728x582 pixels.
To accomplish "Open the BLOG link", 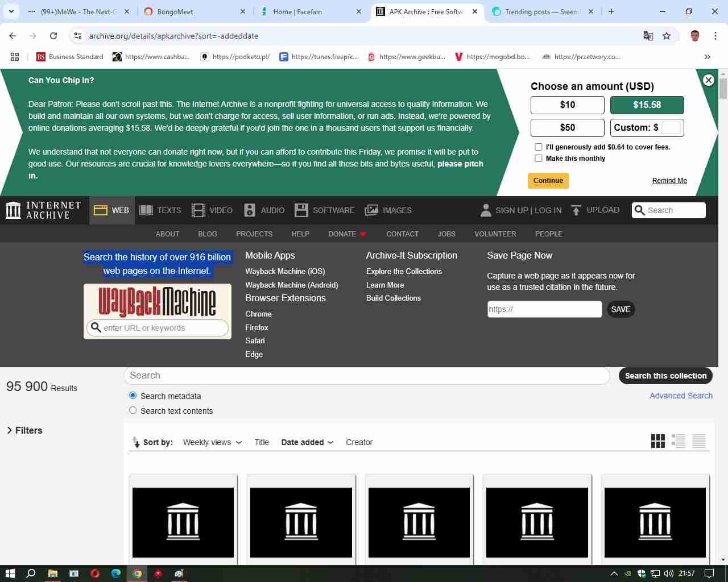I will pos(208,234).
